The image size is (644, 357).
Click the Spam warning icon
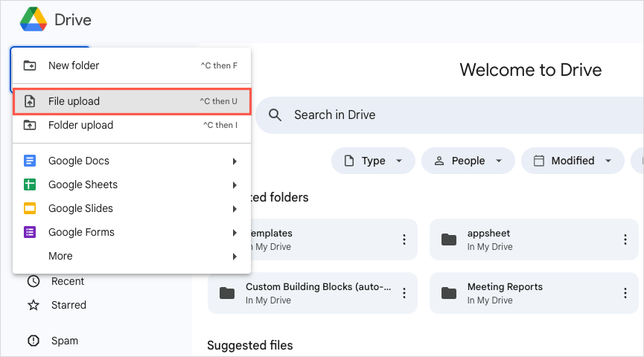click(34, 341)
